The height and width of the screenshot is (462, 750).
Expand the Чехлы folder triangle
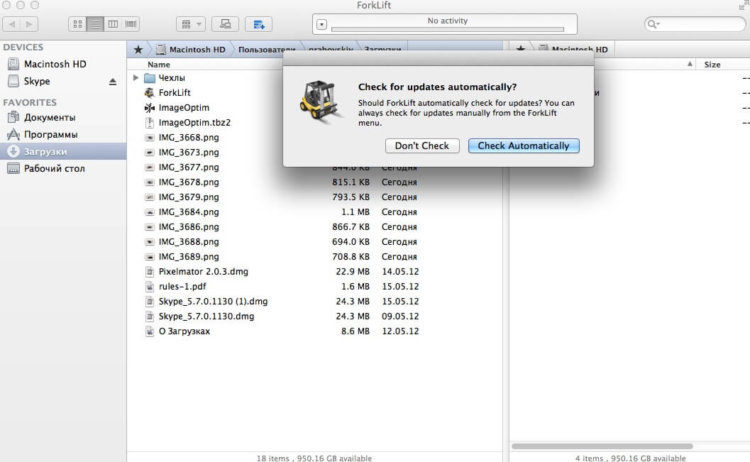[136, 77]
